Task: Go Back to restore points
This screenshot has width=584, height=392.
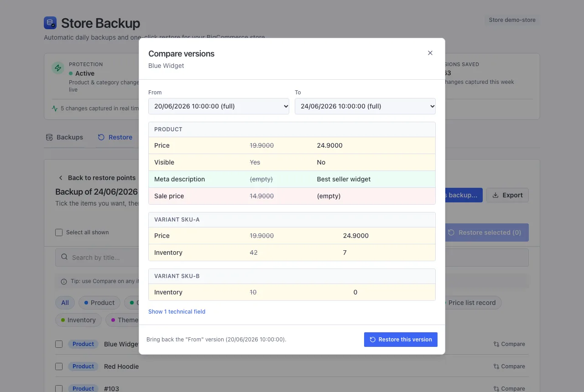Action: [x=97, y=178]
